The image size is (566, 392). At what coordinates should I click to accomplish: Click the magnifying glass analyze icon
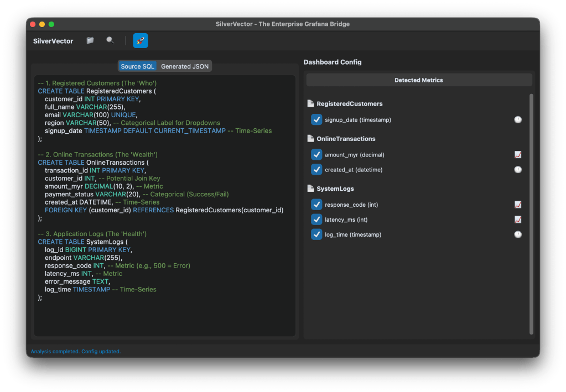[110, 41]
